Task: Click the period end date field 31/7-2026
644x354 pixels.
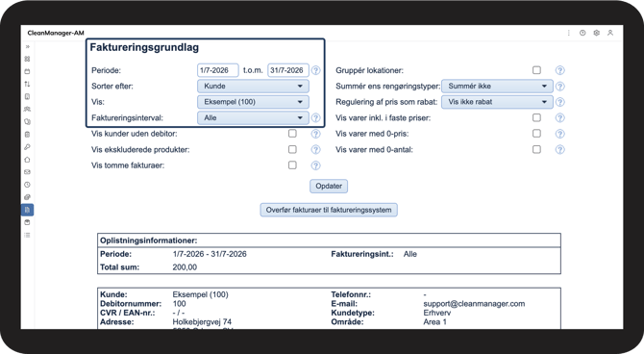Action: coord(288,70)
